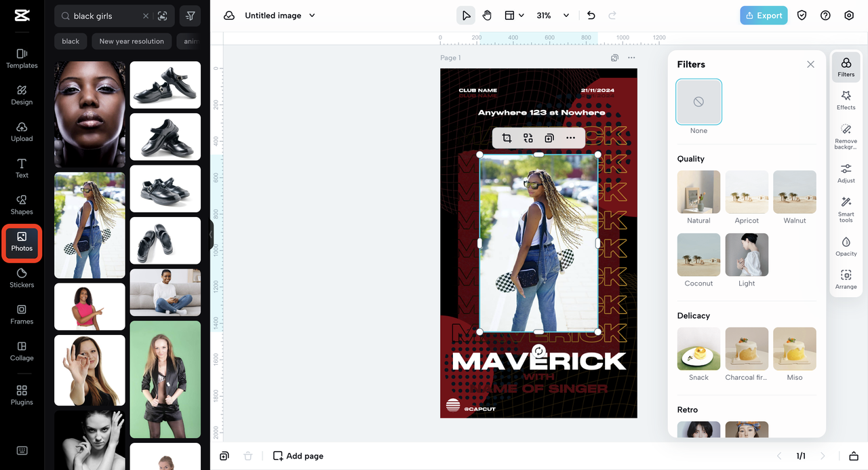
Task: Click the replace image icon on floating toolbar
Action: point(528,138)
